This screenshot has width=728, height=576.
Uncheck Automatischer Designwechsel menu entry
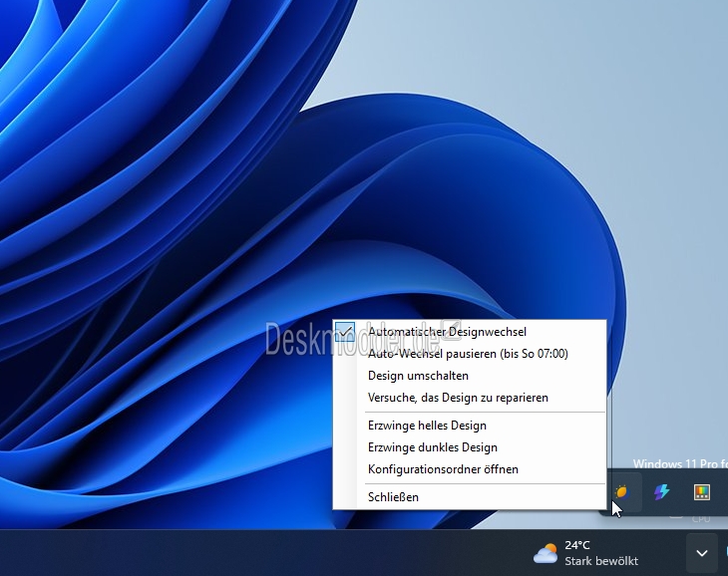(x=470, y=332)
